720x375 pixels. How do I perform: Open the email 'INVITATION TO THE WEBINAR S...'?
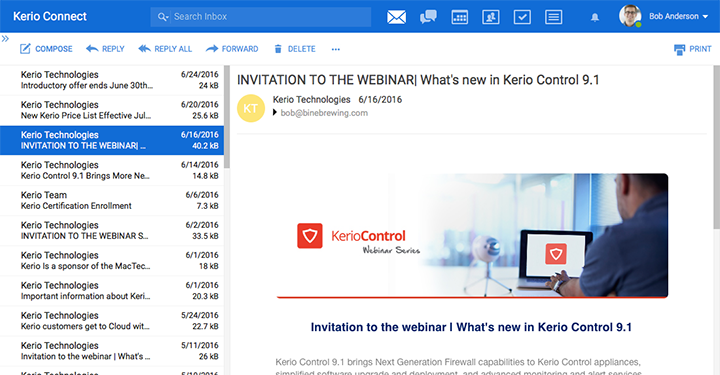pos(112,230)
